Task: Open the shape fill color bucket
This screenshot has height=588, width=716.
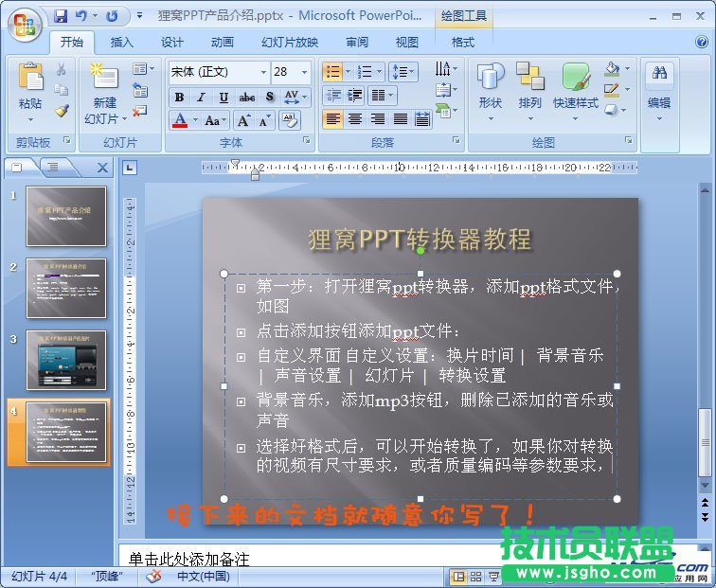Action: point(612,69)
